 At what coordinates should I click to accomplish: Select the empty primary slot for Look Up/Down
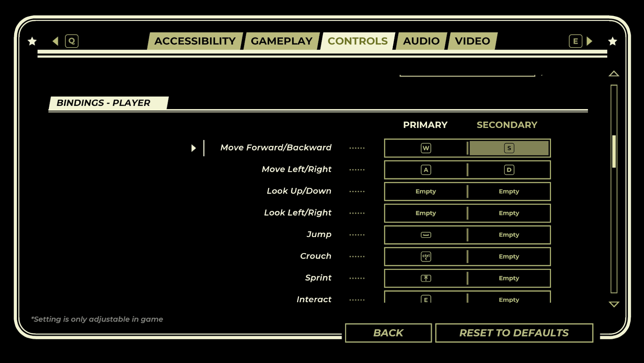pyautogui.click(x=425, y=192)
